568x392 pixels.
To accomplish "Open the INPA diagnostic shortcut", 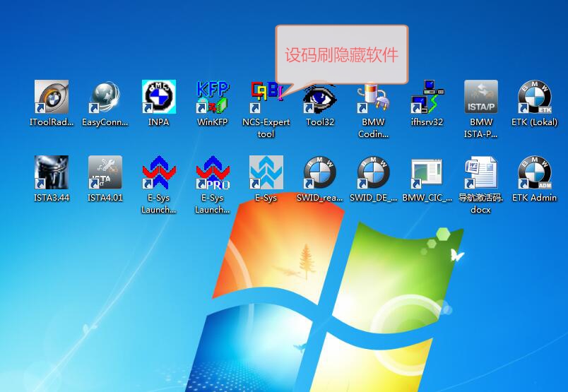I will 159,97.
